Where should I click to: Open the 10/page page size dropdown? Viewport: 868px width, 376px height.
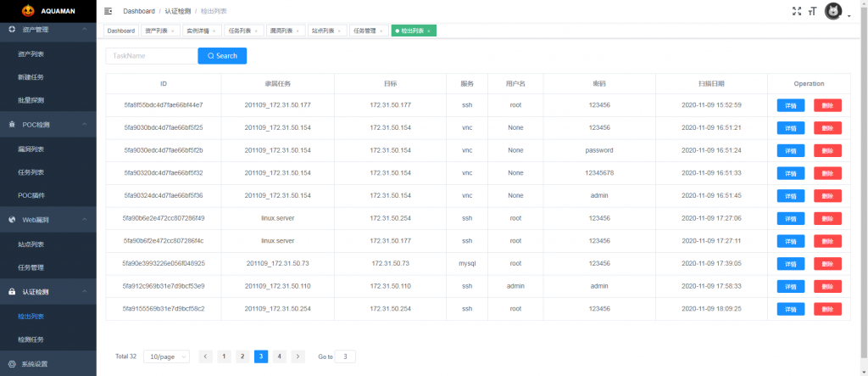[x=166, y=356]
